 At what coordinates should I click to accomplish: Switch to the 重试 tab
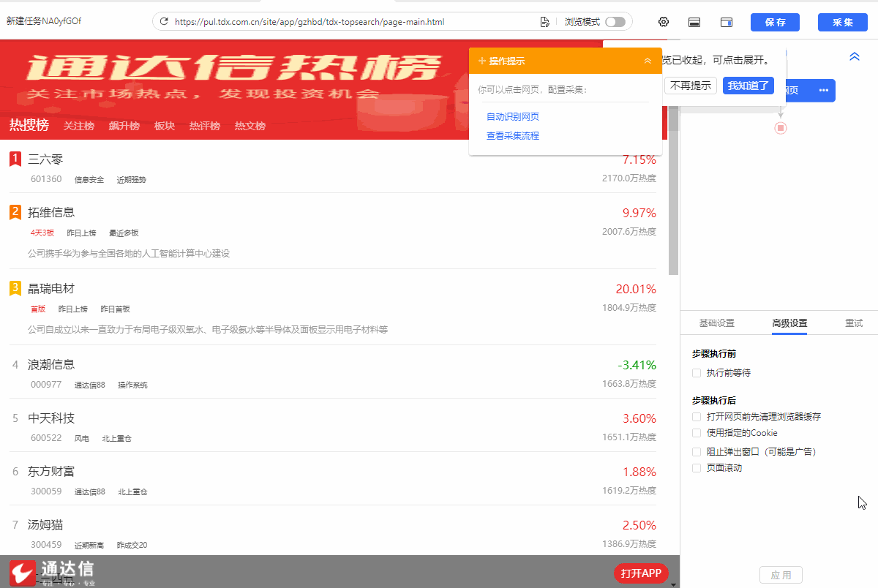point(854,323)
